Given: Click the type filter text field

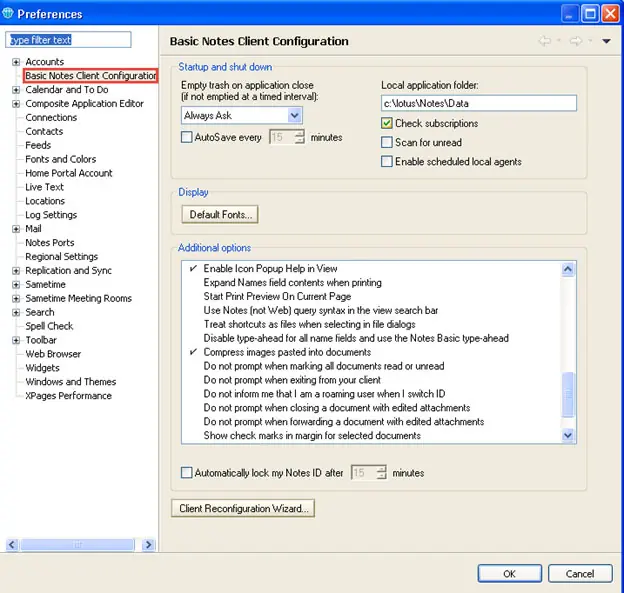Looking at the screenshot, I should click(68, 40).
